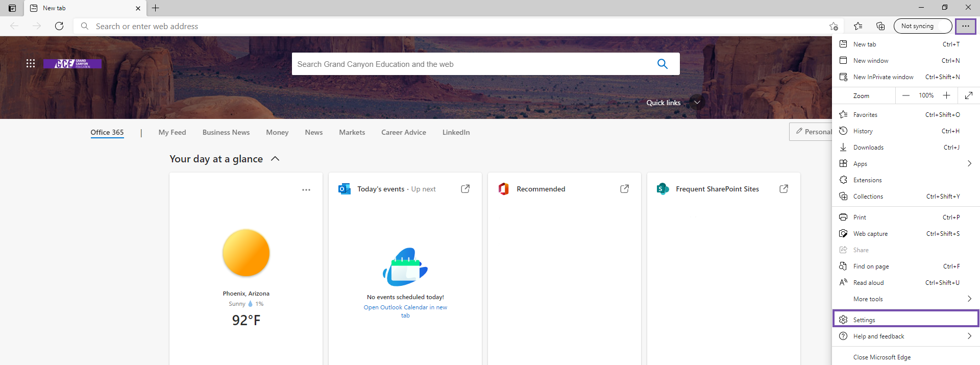
Task: Open a new tab with plus button
Action: coord(156,8)
